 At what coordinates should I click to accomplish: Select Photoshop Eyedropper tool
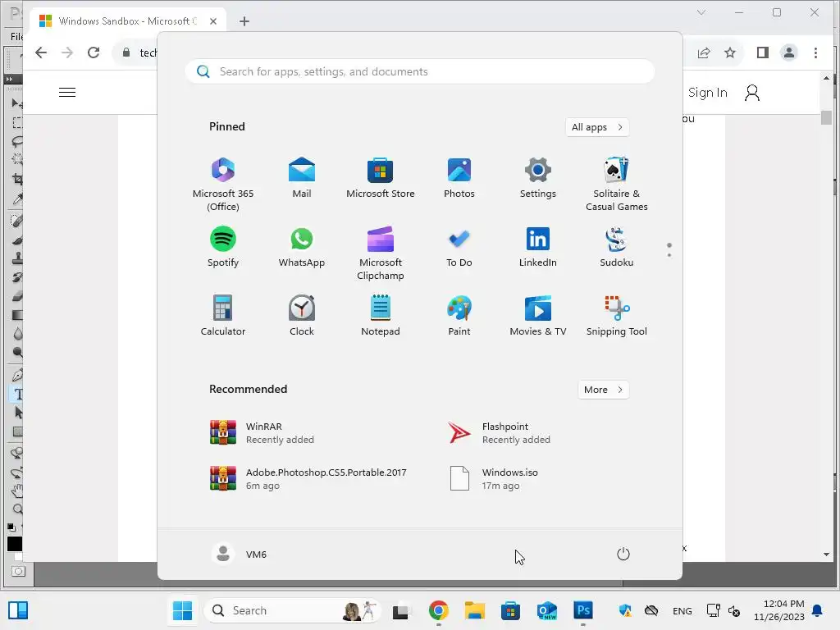pos(18,199)
